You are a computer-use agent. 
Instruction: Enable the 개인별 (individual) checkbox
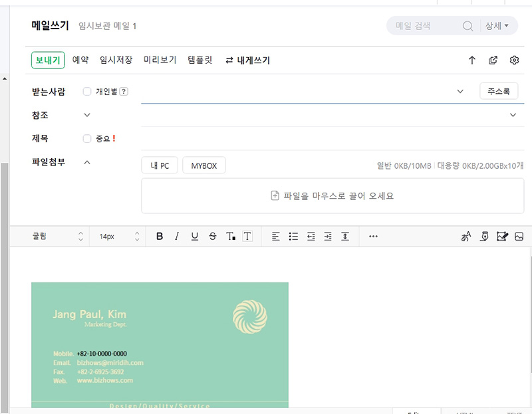pyautogui.click(x=87, y=91)
